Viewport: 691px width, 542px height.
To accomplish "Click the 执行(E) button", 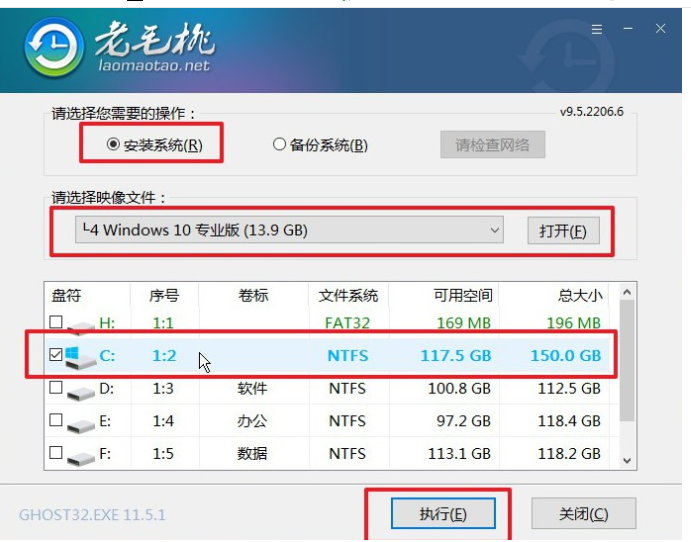I will point(443,513).
